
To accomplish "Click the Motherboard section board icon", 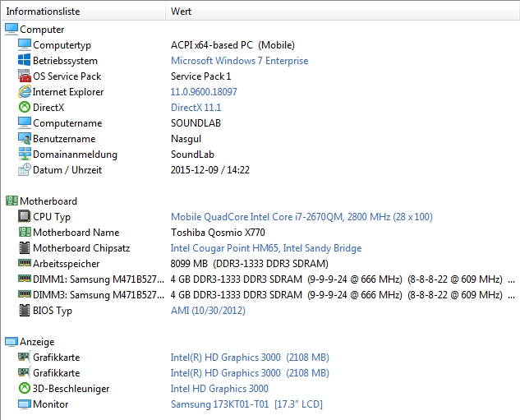I will (12, 201).
